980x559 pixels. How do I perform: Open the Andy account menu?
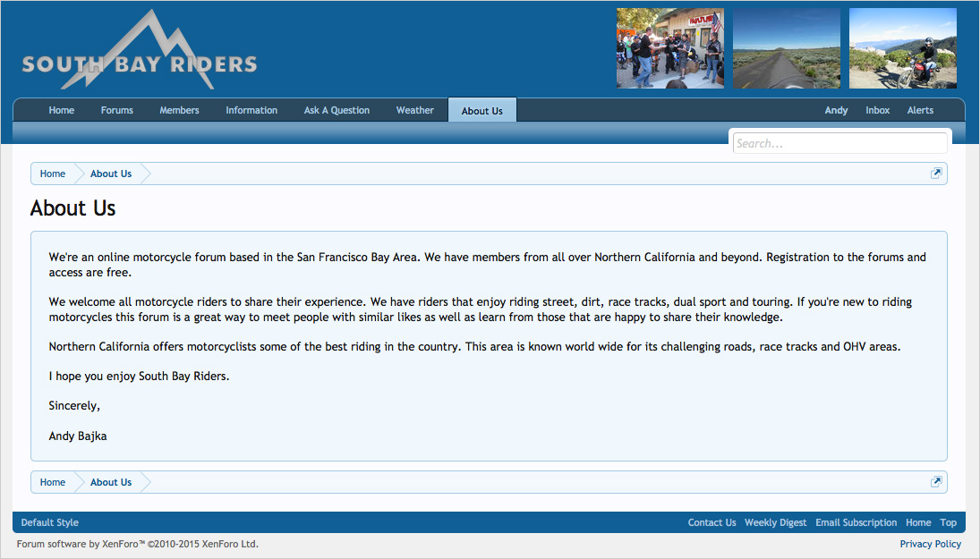tap(836, 110)
